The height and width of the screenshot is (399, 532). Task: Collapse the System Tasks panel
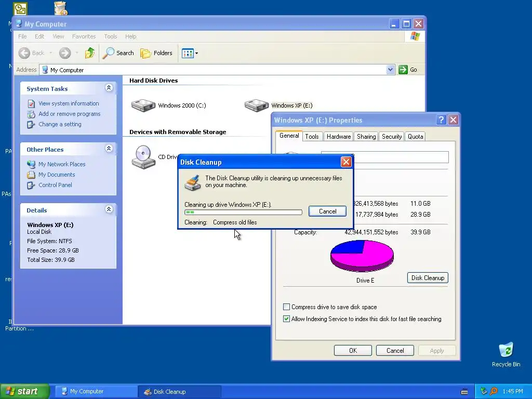(109, 88)
